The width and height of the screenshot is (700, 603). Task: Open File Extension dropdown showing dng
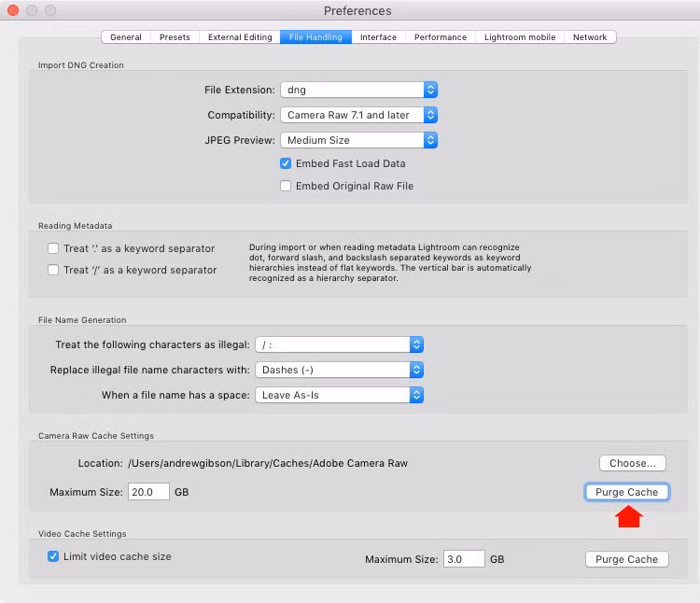click(359, 90)
